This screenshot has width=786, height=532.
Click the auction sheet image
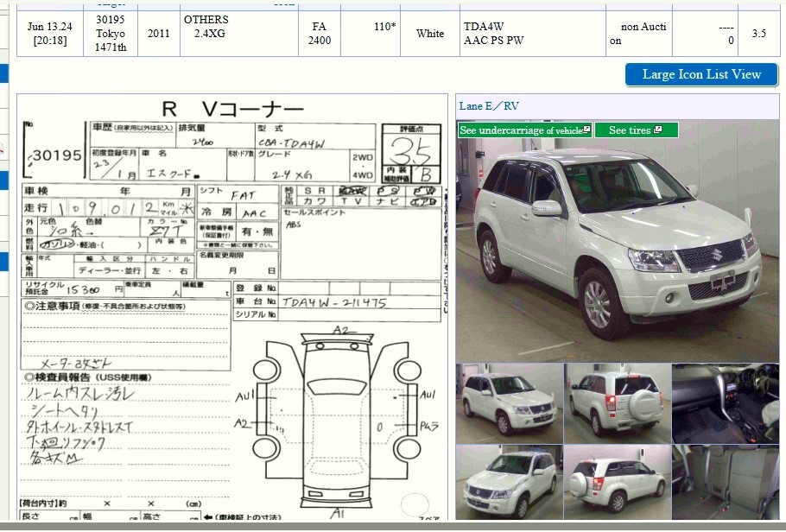(x=232, y=307)
